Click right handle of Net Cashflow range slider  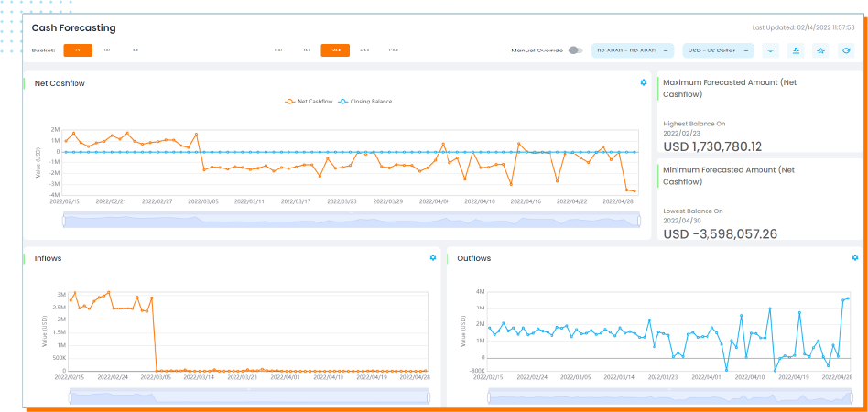639,221
